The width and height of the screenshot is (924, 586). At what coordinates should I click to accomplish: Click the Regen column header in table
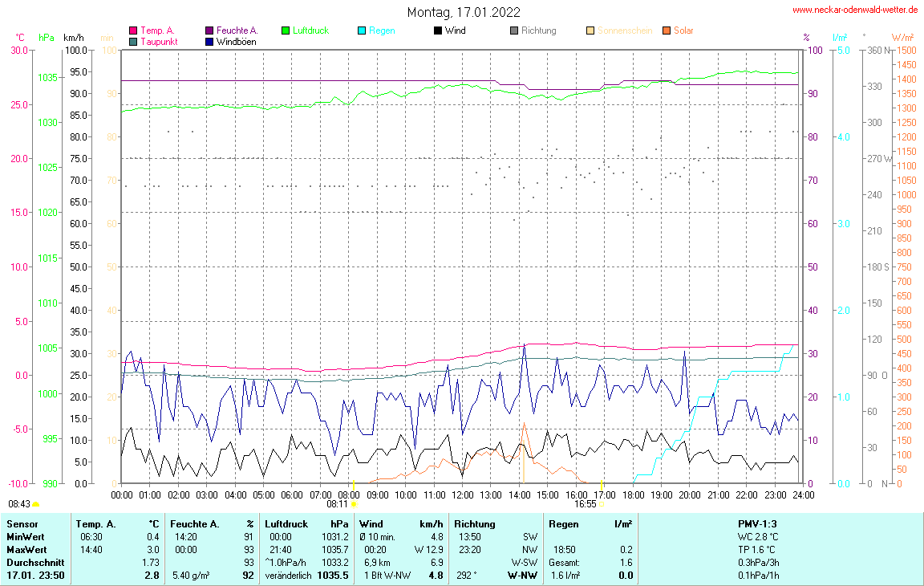[564, 524]
